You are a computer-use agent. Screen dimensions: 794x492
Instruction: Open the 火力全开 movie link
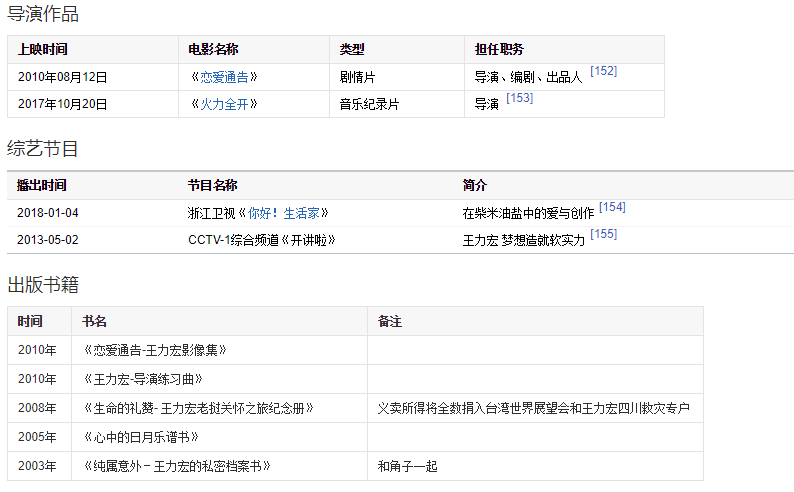(224, 104)
